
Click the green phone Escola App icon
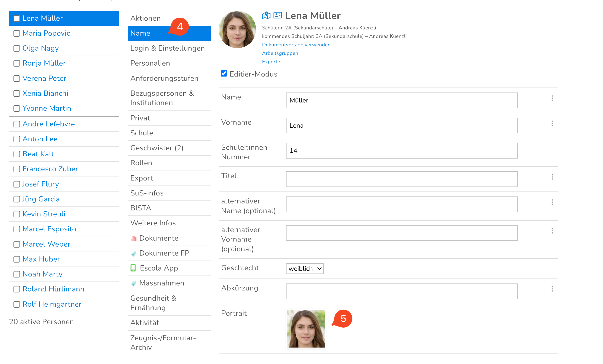133,268
